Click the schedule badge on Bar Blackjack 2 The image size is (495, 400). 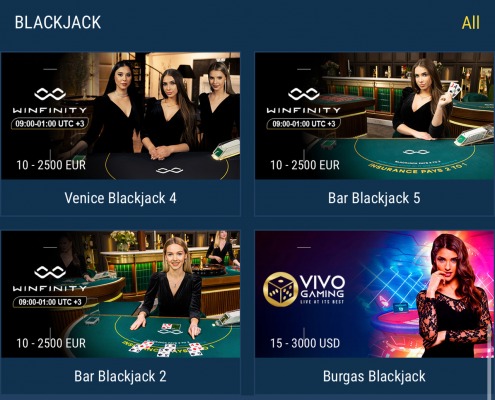point(50,302)
